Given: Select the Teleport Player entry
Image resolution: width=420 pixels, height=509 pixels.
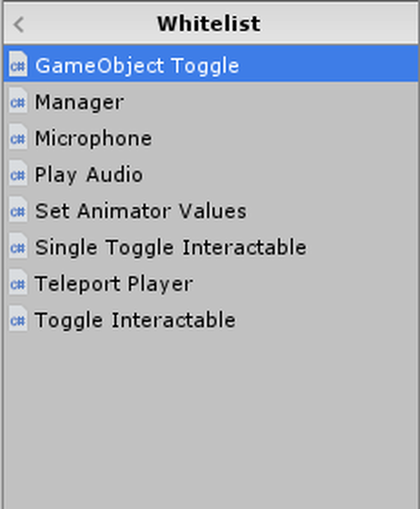Looking at the screenshot, I should coord(211,282).
